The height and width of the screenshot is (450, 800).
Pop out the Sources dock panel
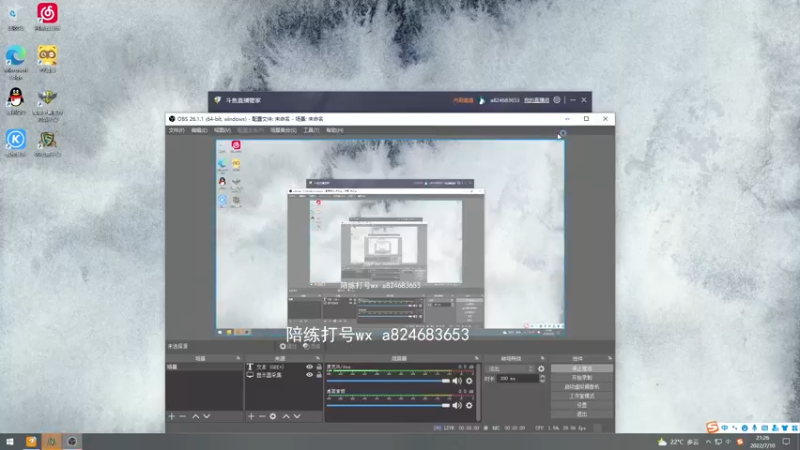(x=317, y=359)
